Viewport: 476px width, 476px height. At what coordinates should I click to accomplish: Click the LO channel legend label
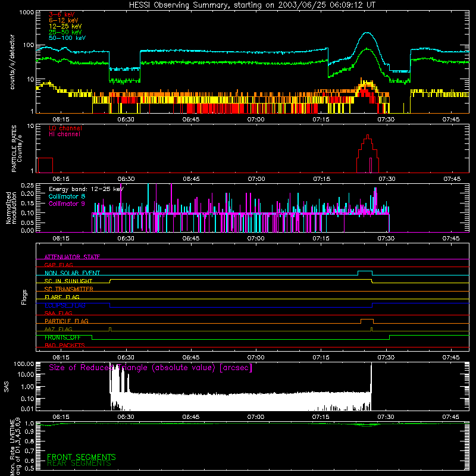(x=65, y=128)
